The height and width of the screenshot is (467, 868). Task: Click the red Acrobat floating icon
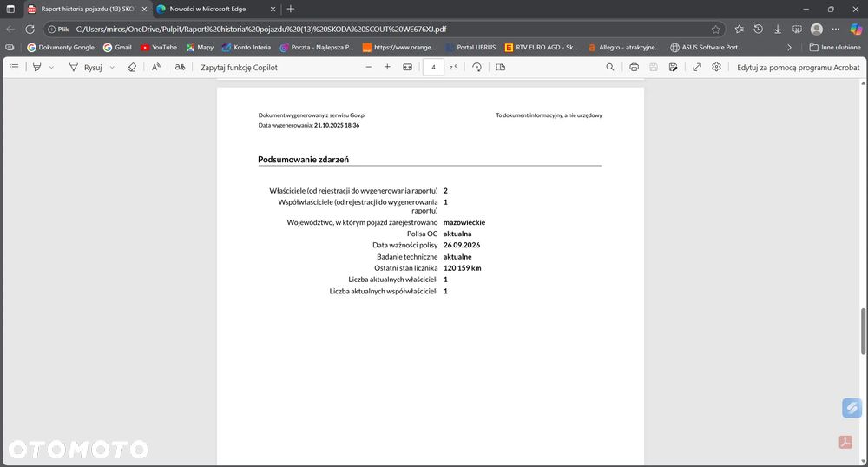(x=845, y=442)
